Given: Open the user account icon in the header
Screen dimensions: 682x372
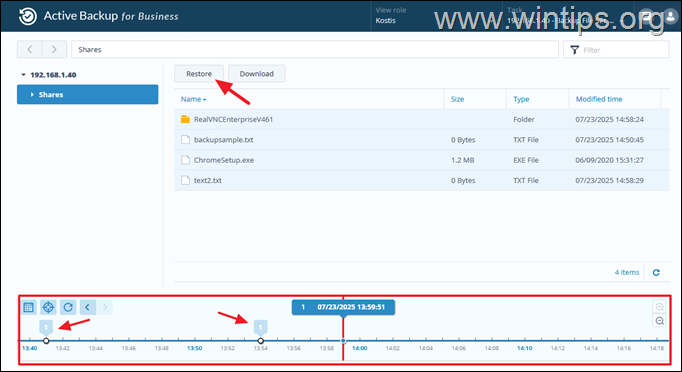Looking at the screenshot, I should 670,17.
